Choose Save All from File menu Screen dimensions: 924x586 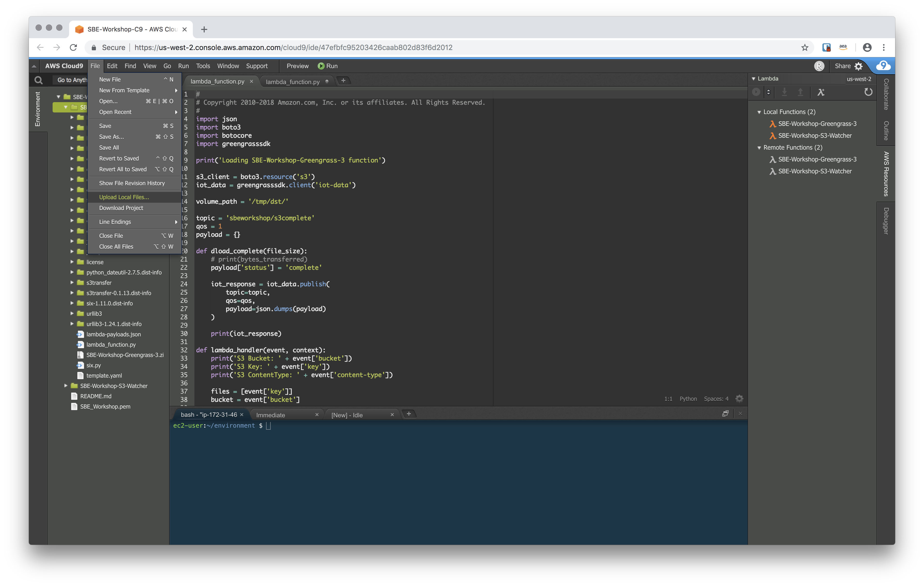pyautogui.click(x=134, y=148)
